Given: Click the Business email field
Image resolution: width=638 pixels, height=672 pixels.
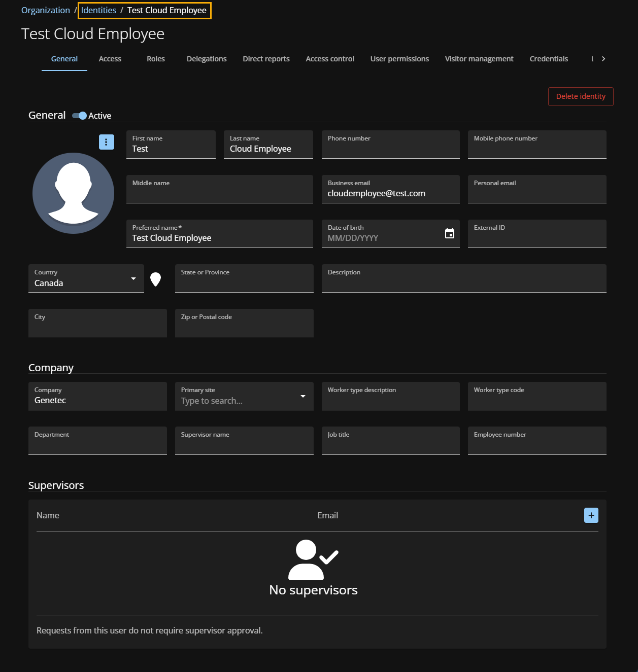Looking at the screenshot, I should pos(390,193).
